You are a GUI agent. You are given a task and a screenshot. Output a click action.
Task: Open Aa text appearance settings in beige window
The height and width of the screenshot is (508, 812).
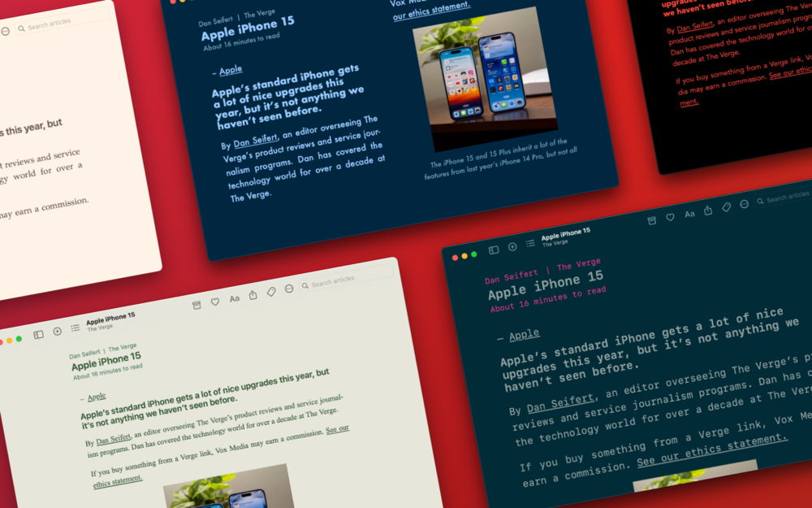pos(234,298)
